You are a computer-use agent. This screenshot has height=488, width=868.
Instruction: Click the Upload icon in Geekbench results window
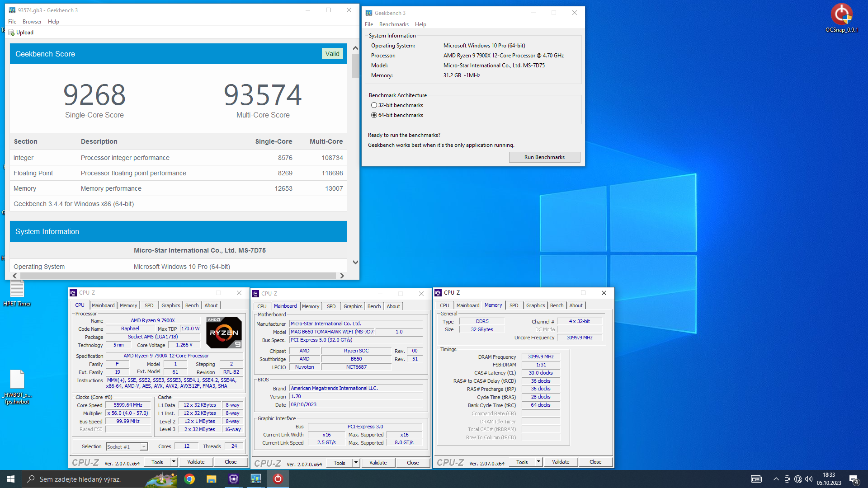click(x=11, y=33)
